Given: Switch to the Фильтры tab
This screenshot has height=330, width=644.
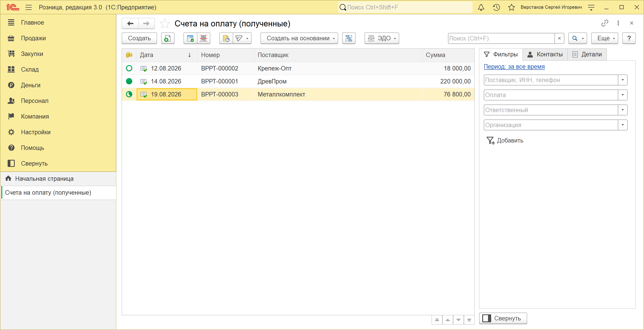Looking at the screenshot, I should click(x=501, y=55).
